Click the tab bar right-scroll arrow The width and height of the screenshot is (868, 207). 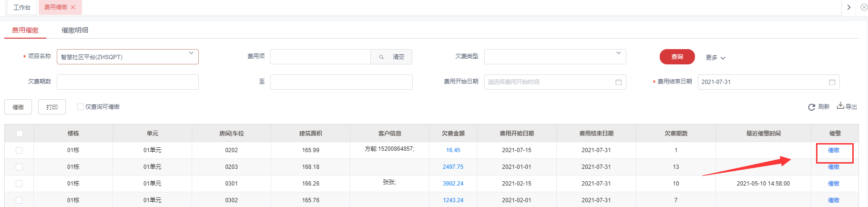[848, 7]
